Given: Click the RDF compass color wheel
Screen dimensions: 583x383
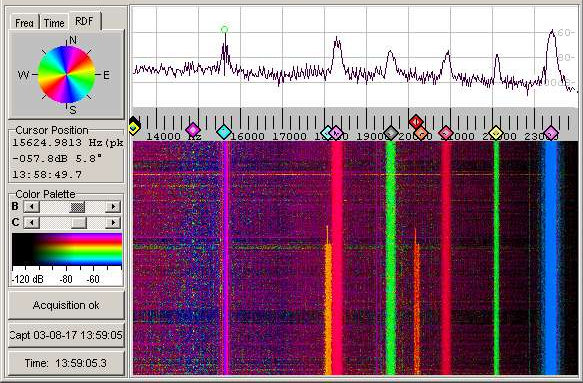Looking at the screenshot, I should 67,74.
